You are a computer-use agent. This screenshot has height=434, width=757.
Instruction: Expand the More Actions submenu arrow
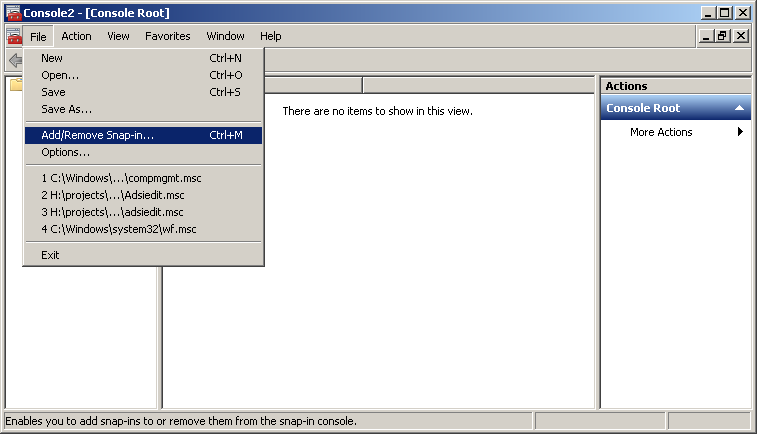pyautogui.click(x=740, y=132)
